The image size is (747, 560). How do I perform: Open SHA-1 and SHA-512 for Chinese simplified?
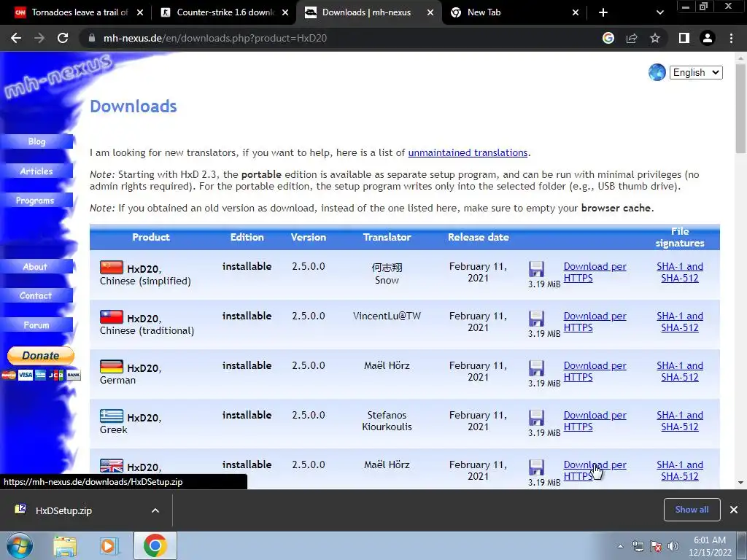pos(680,273)
